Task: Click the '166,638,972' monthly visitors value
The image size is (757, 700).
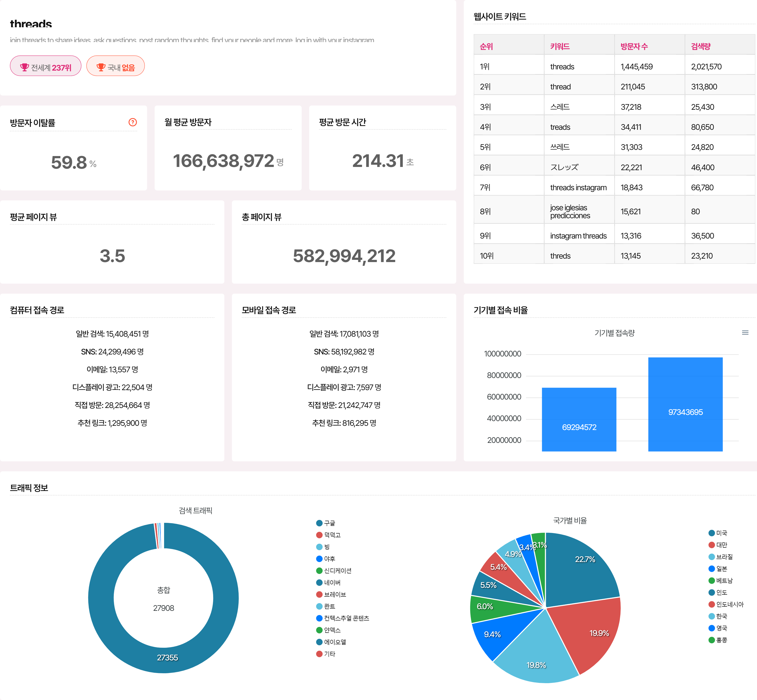Action: pos(223,161)
